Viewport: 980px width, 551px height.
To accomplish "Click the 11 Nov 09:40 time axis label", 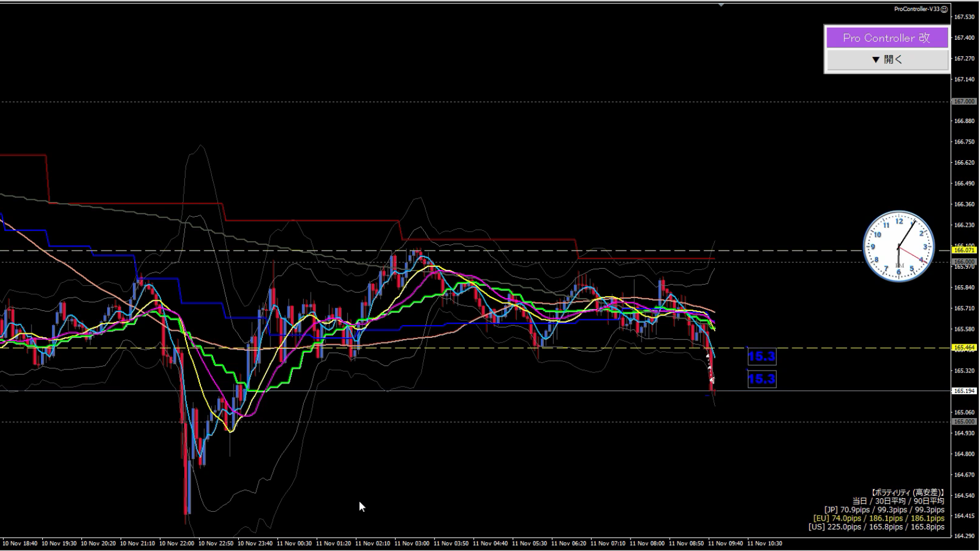I will (x=725, y=543).
